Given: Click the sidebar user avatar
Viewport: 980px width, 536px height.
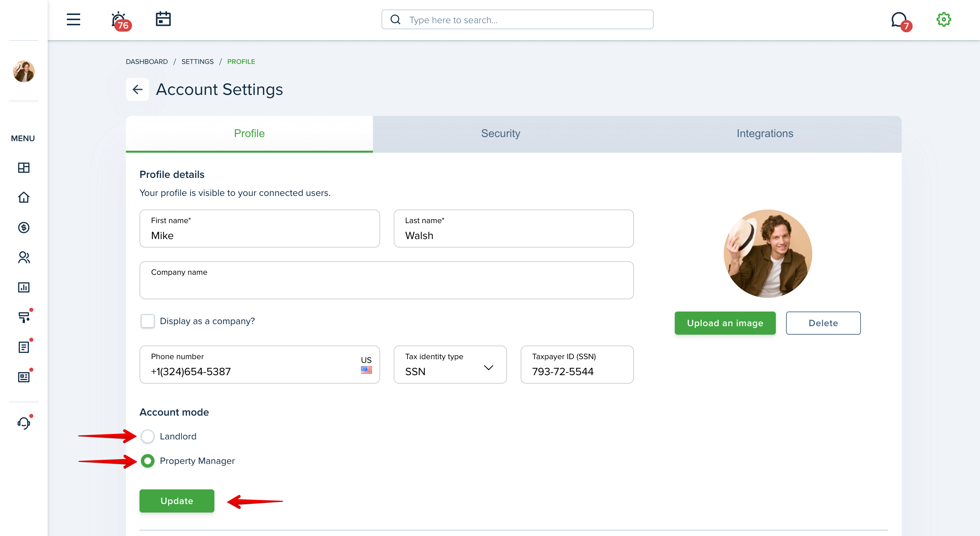Looking at the screenshot, I should tap(23, 71).
